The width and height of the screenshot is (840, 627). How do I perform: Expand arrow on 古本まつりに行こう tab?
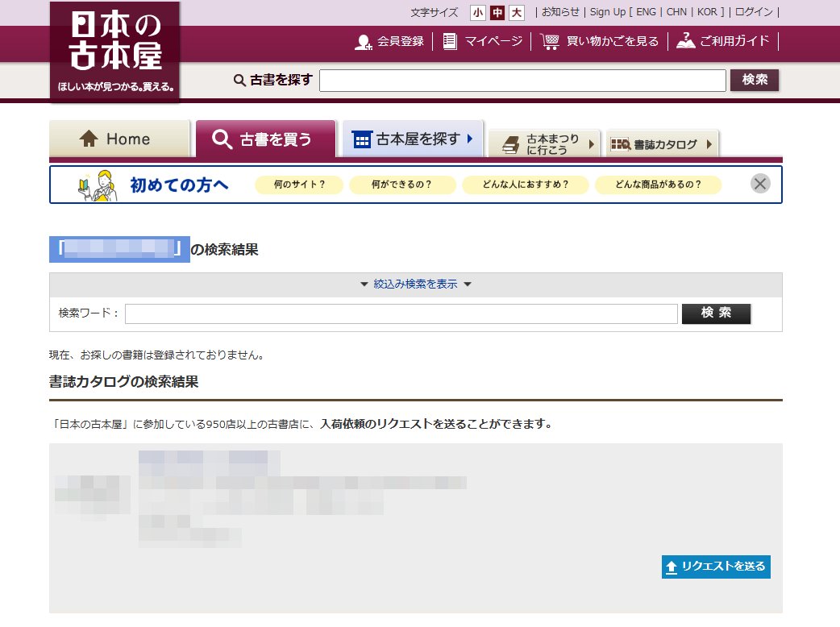592,144
